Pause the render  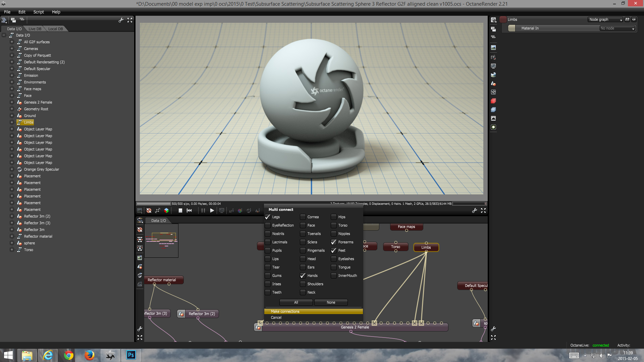(203, 210)
